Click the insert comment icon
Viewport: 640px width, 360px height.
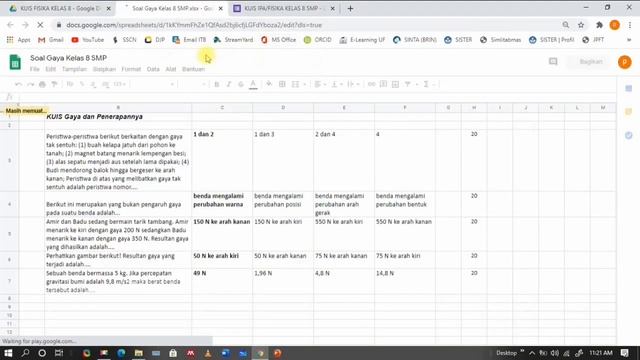tap(383, 84)
